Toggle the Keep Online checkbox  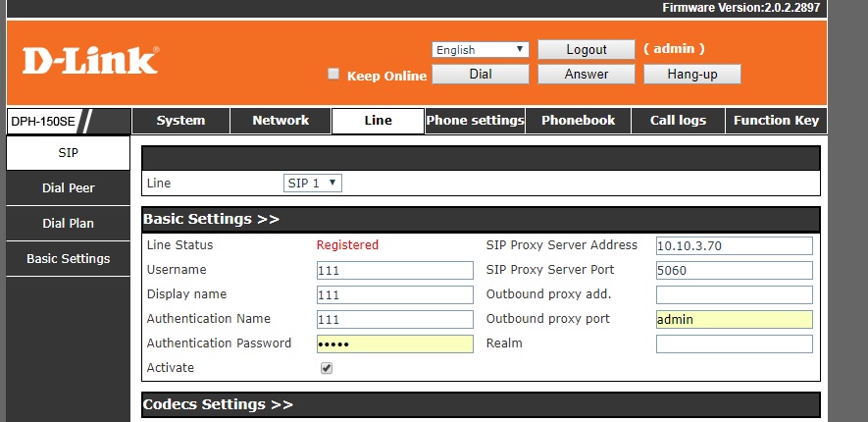pos(333,74)
